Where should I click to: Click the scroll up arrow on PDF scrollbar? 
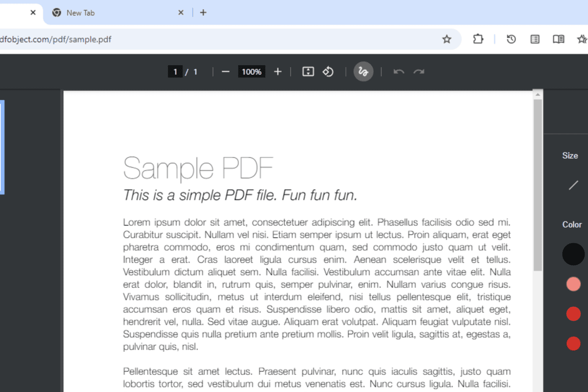(x=538, y=94)
